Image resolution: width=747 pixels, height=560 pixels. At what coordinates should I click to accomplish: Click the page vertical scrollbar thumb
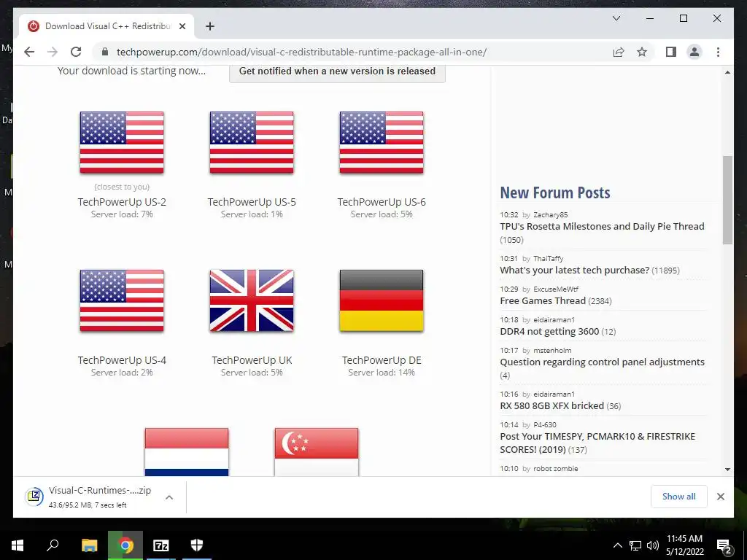(727, 200)
